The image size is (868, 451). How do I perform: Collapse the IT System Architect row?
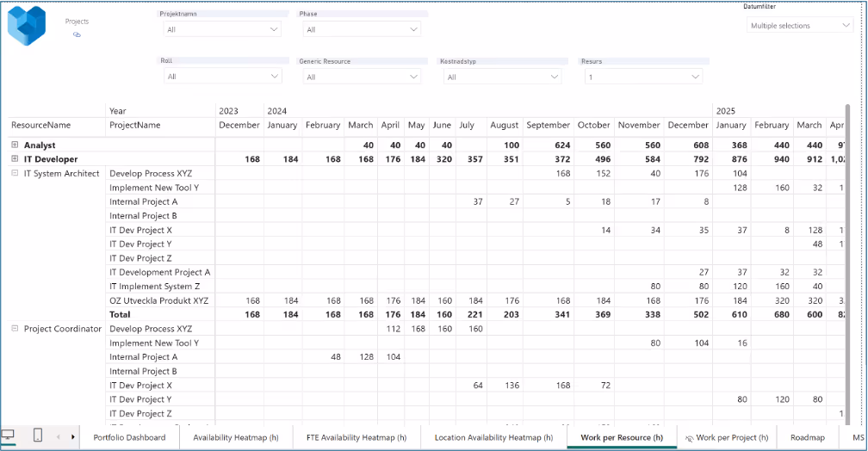pyautogui.click(x=15, y=173)
